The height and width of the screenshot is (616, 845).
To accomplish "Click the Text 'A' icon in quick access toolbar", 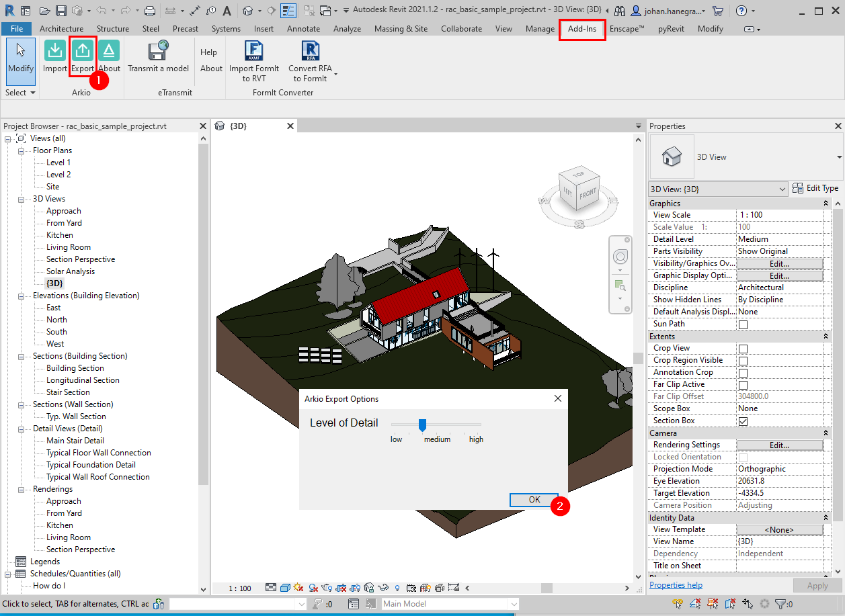I will 227,11.
